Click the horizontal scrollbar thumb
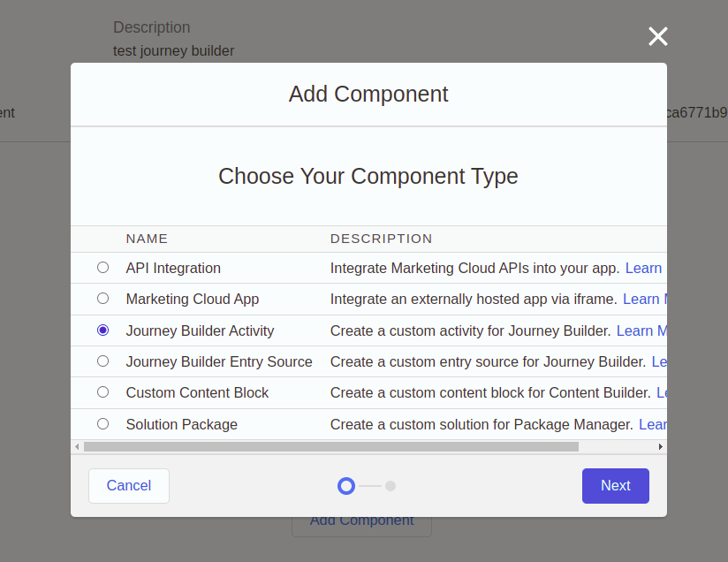Viewport: 728px width, 562px height. (x=331, y=447)
